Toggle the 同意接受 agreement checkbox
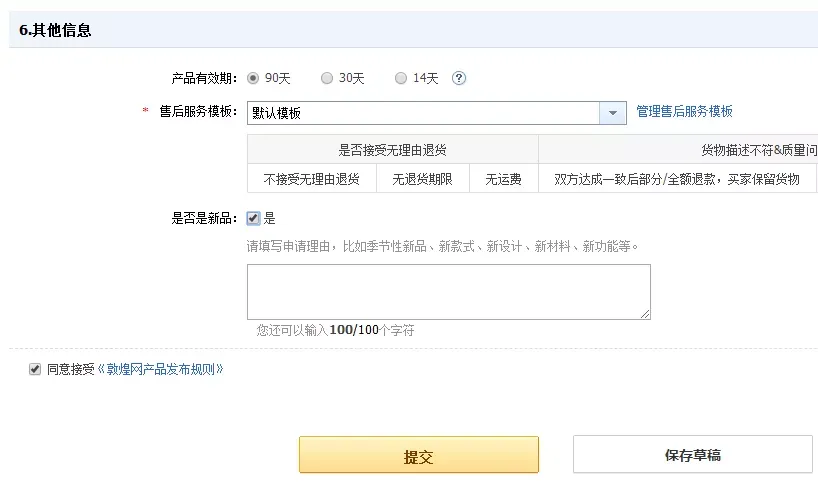 (35, 369)
